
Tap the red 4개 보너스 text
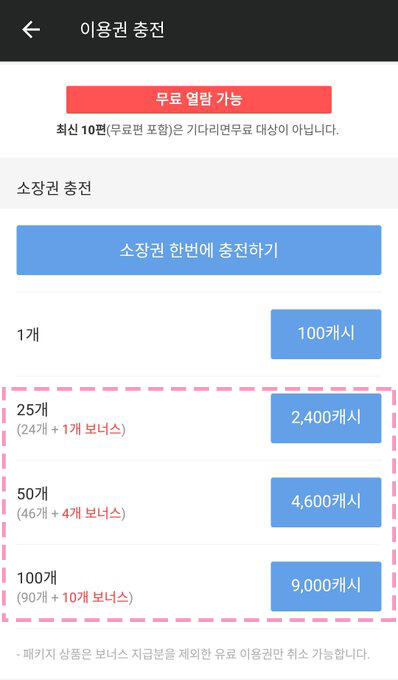[91, 514]
